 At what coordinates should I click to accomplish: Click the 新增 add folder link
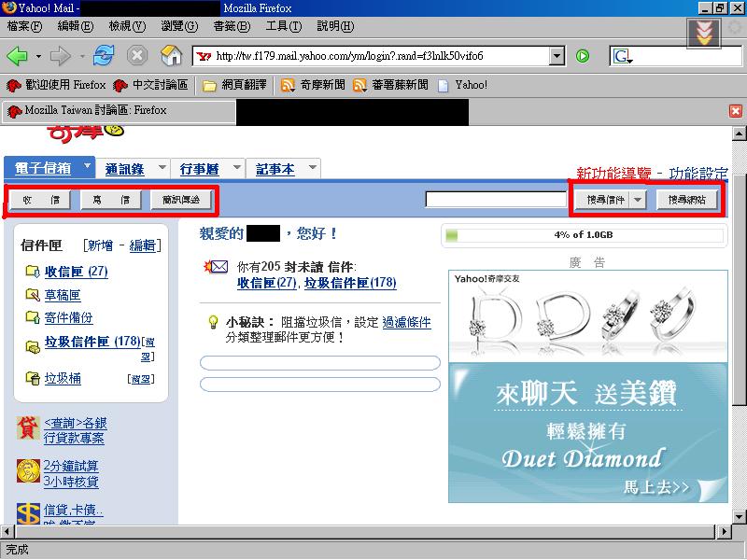click(x=101, y=245)
